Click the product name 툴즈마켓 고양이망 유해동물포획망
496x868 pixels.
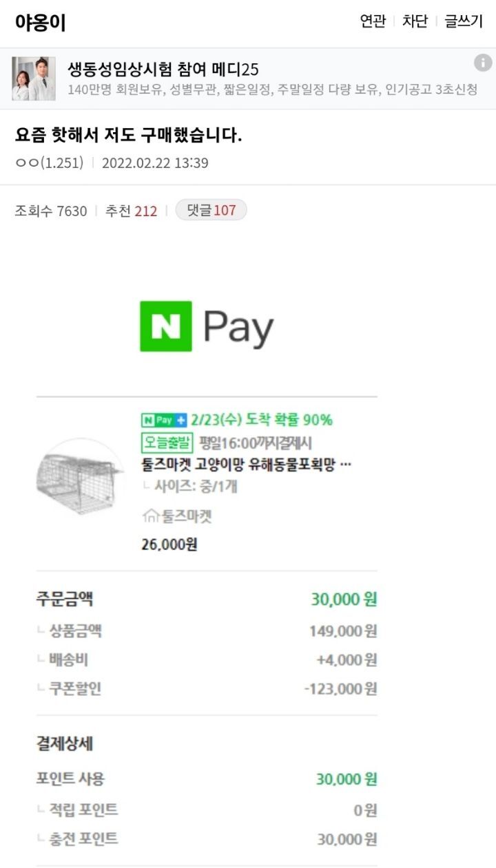246,465
